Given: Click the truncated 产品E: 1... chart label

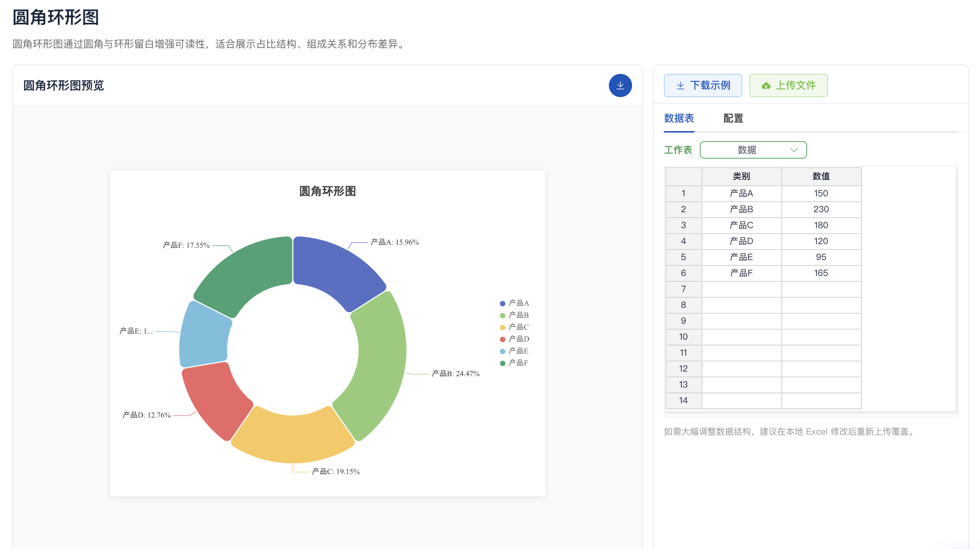Looking at the screenshot, I should click(136, 331).
